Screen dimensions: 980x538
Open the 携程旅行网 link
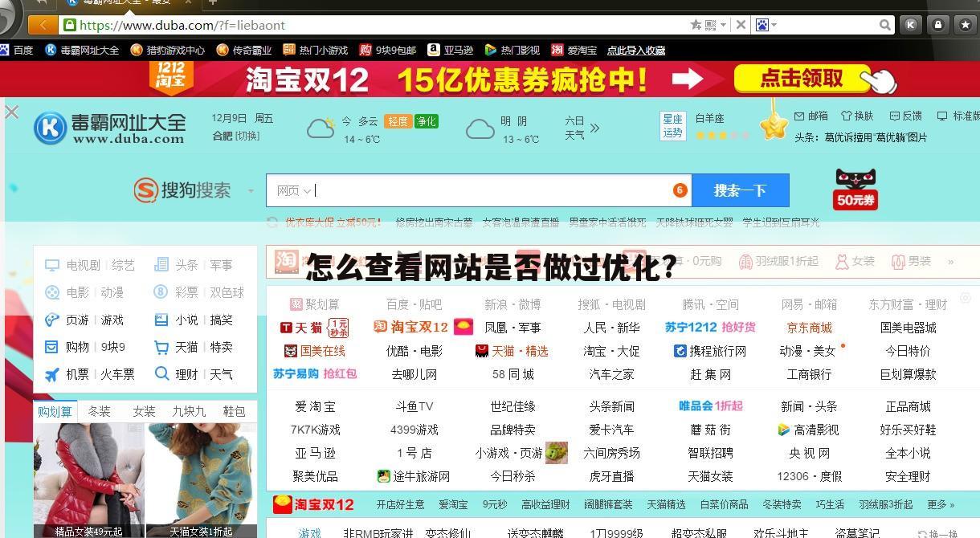coord(710,351)
